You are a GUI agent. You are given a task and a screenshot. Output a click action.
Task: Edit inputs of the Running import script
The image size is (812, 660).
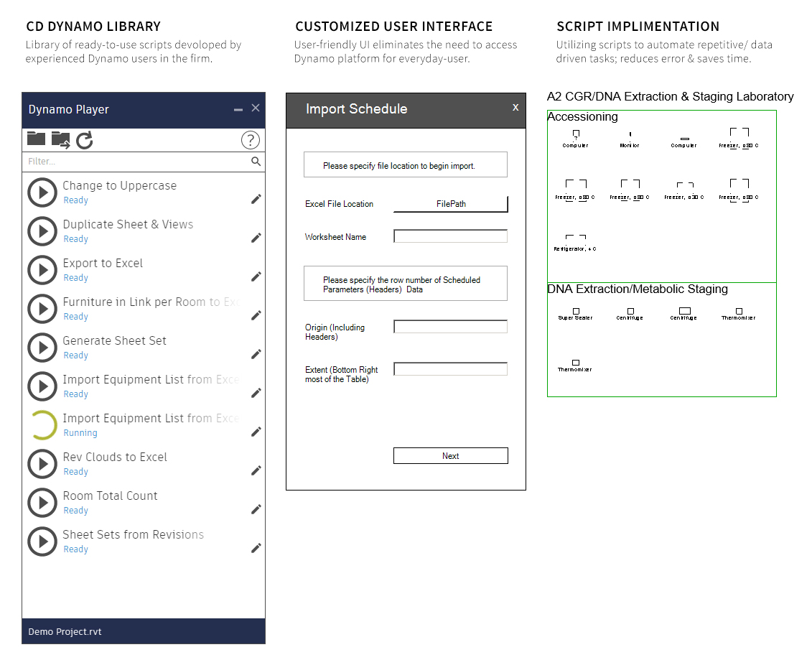point(256,432)
